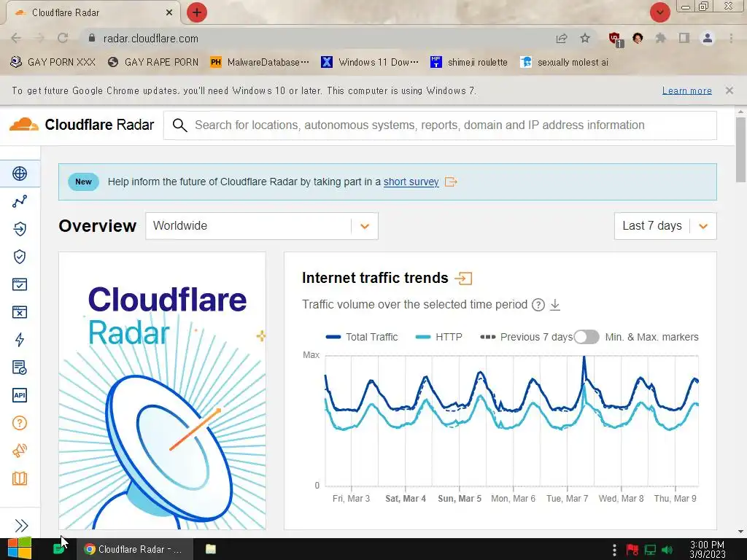Click the red flag action center tray icon
Image resolution: width=747 pixels, height=560 pixels.
click(x=632, y=550)
